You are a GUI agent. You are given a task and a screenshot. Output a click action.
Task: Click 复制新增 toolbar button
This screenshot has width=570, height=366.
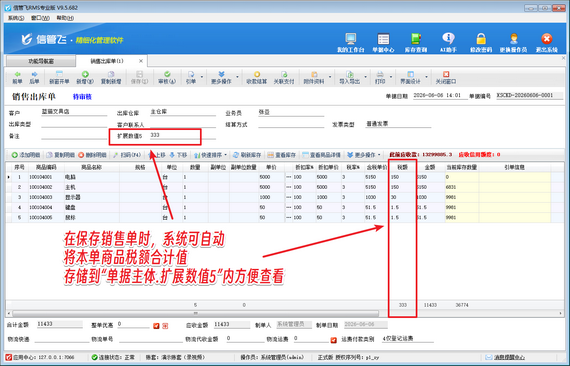click(x=111, y=78)
